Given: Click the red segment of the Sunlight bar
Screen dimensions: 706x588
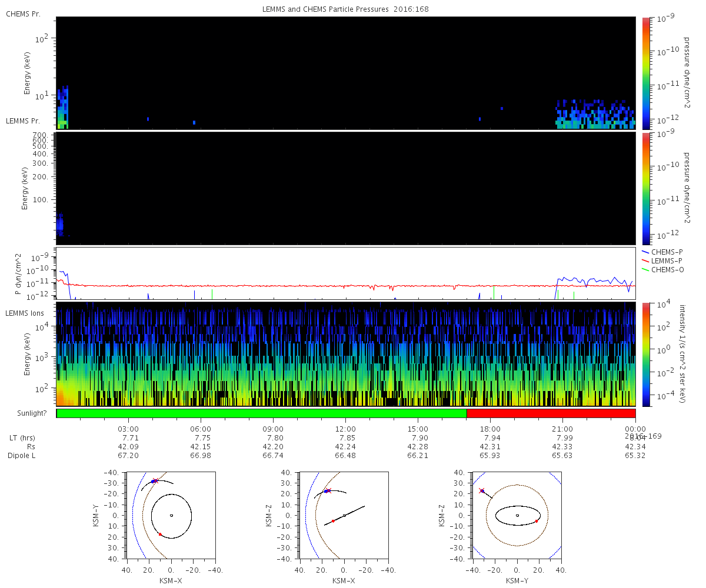Looking at the screenshot, I should pos(551,413).
